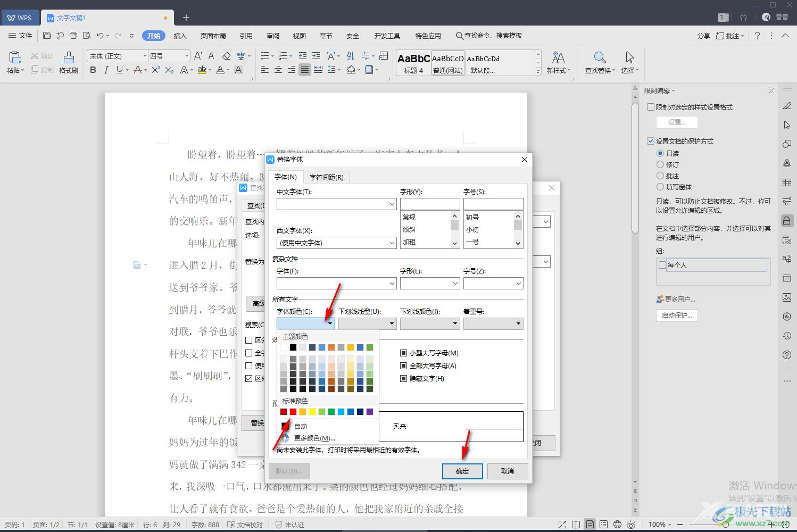The image size is (797, 532).
Task: Open the 视图 ribbon tab
Action: coord(300,36)
